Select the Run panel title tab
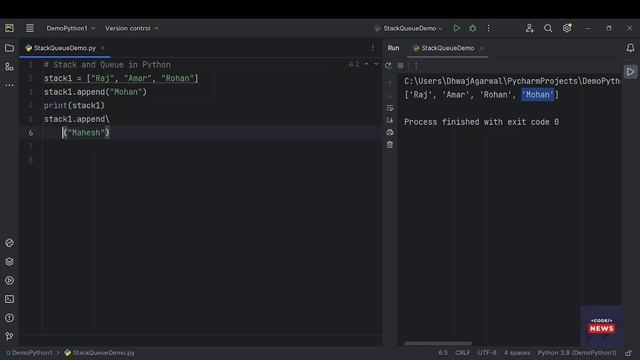The image size is (640, 360). [393, 48]
